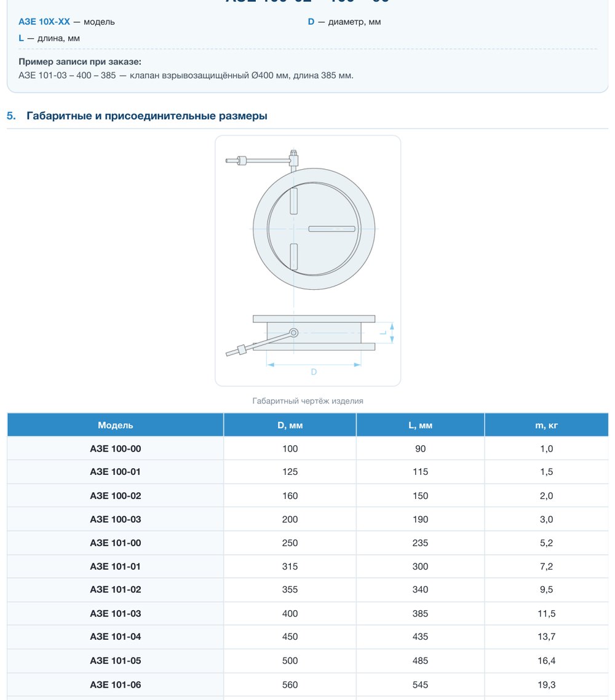The image size is (615, 700).
Task: Click diameter '100' in АЗЕ 100-00 row
Action: (x=290, y=448)
